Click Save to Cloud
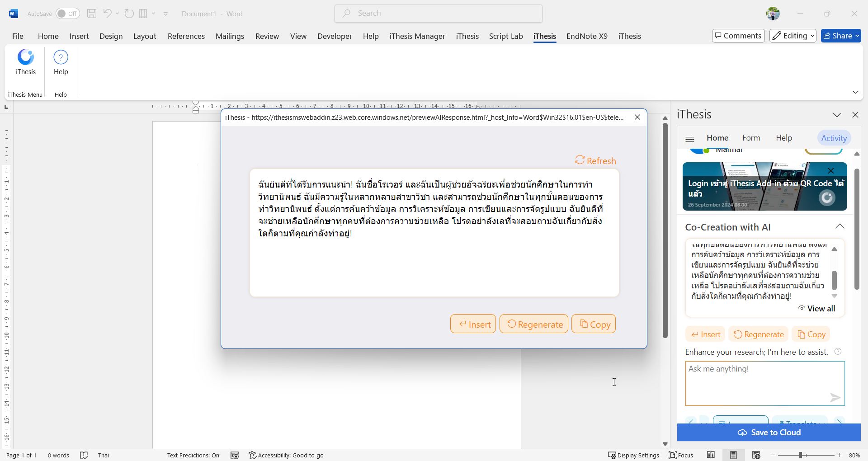This screenshot has height=461, width=868. coord(769,433)
